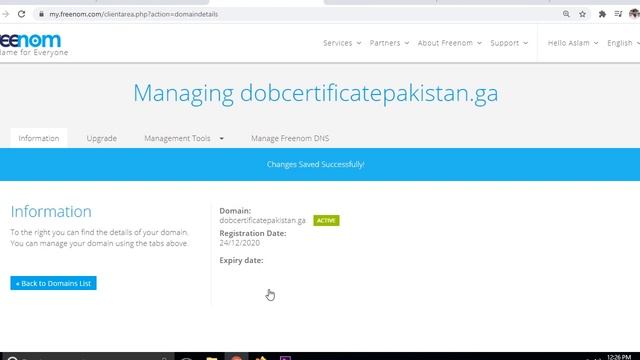Reload the page with refresh icon
The height and width of the screenshot is (360, 640).
pos(21,14)
